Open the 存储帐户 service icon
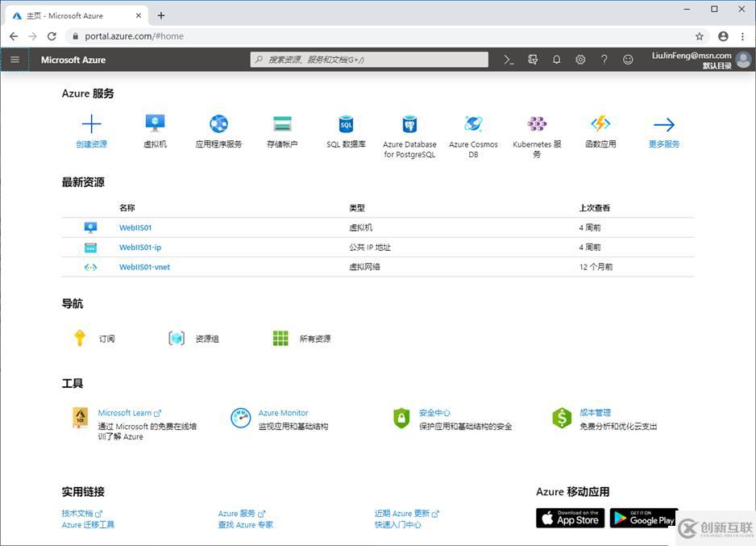756x546 pixels. [282, 123]
